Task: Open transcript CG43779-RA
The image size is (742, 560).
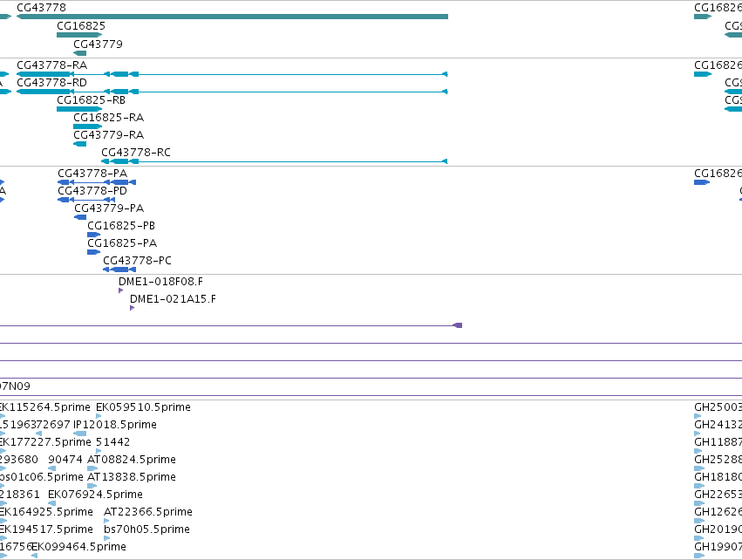Action: pyautogui.click(x=108, y=135)
